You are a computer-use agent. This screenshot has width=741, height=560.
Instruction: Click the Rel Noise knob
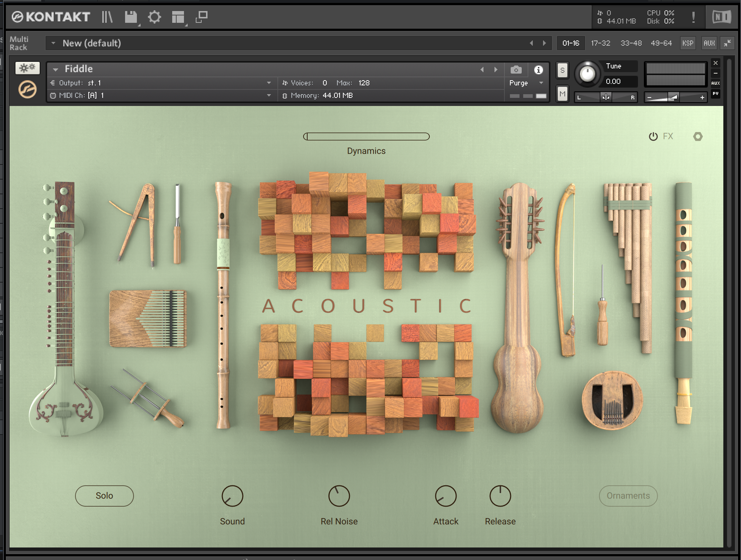(x=339, y=496)
